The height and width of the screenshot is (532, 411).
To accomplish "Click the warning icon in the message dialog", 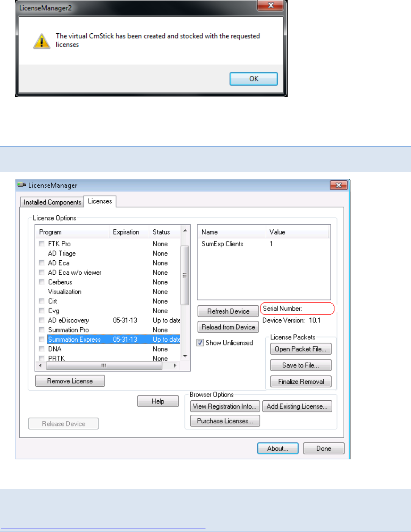I will point(42,41).
